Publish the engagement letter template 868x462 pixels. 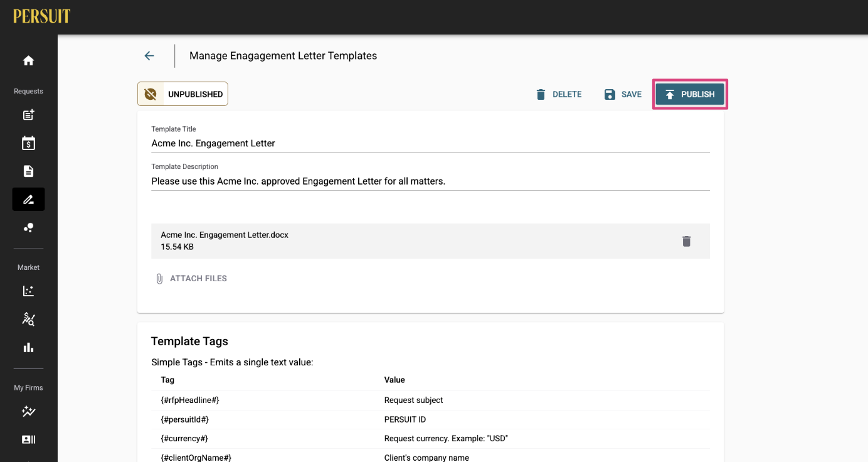690,94
